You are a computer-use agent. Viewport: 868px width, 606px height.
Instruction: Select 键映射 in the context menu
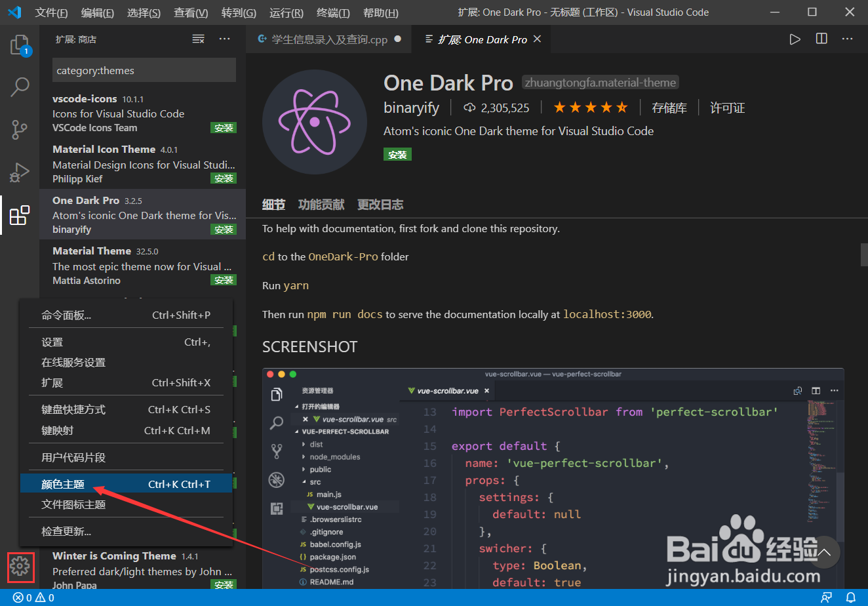point(126,431)
